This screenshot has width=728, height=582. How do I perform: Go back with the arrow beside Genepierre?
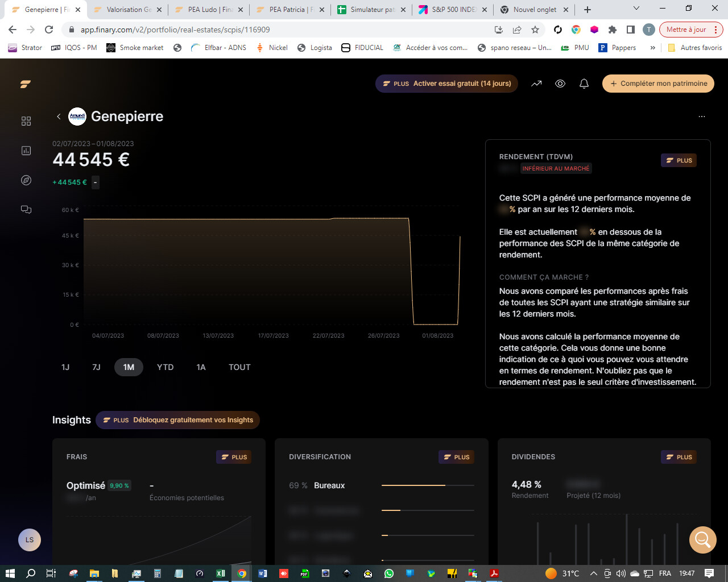(59, 117)
